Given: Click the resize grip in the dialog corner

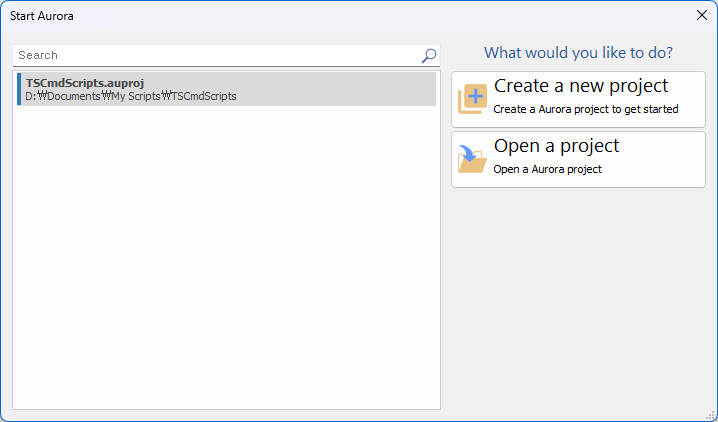Looking at the screenshot, I should tap(711, 415).
